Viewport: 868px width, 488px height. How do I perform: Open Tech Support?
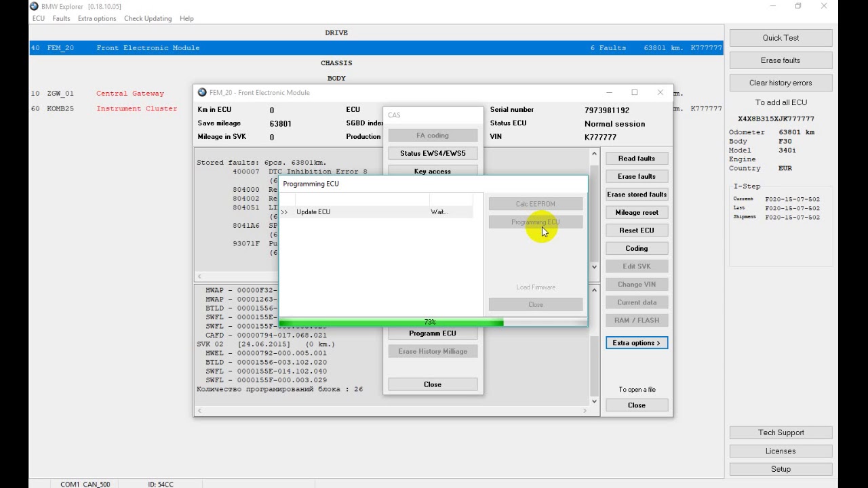pos(781,432)
